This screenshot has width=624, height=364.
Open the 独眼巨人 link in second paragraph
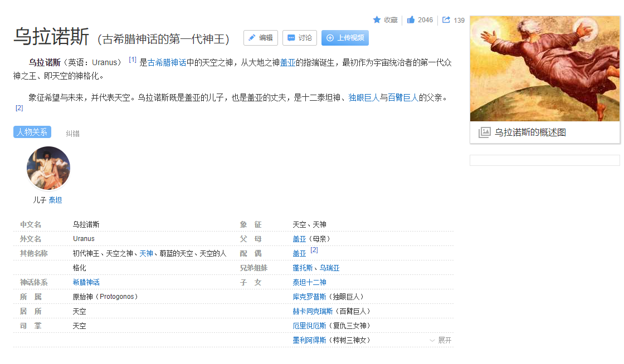[x=364, y=97]
